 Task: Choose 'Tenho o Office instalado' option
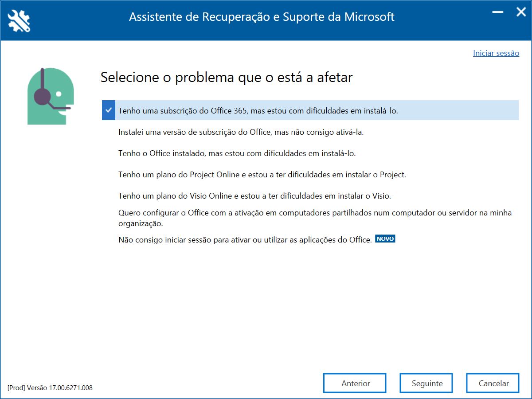237,153
